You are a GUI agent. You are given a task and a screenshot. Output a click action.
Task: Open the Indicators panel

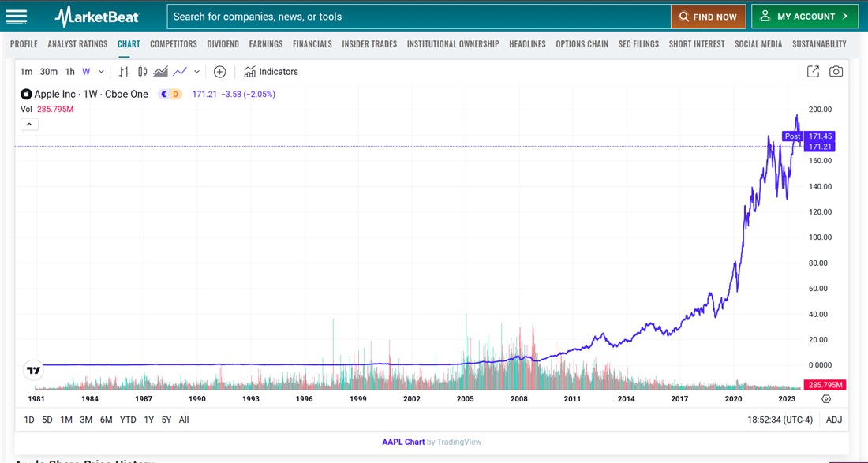click(x=271, y=72)
